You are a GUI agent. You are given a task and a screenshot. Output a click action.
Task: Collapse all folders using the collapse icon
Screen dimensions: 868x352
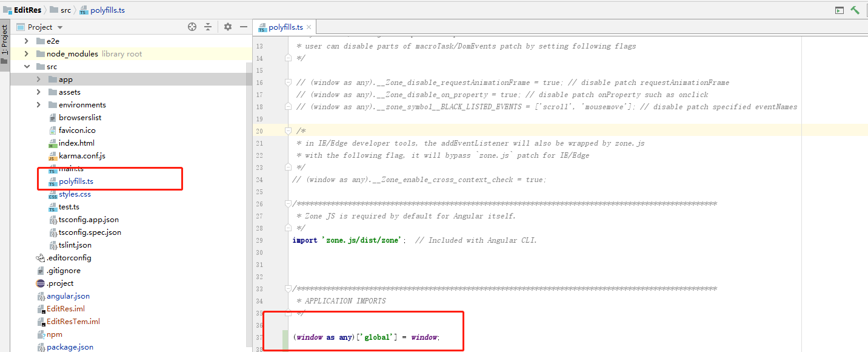tap(208, 27)
